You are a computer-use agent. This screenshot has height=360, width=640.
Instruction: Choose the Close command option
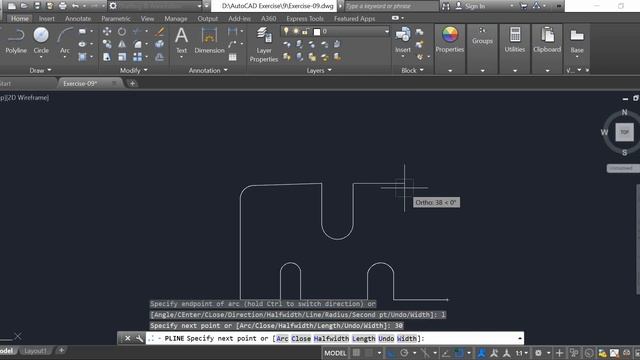pos(301,338)
